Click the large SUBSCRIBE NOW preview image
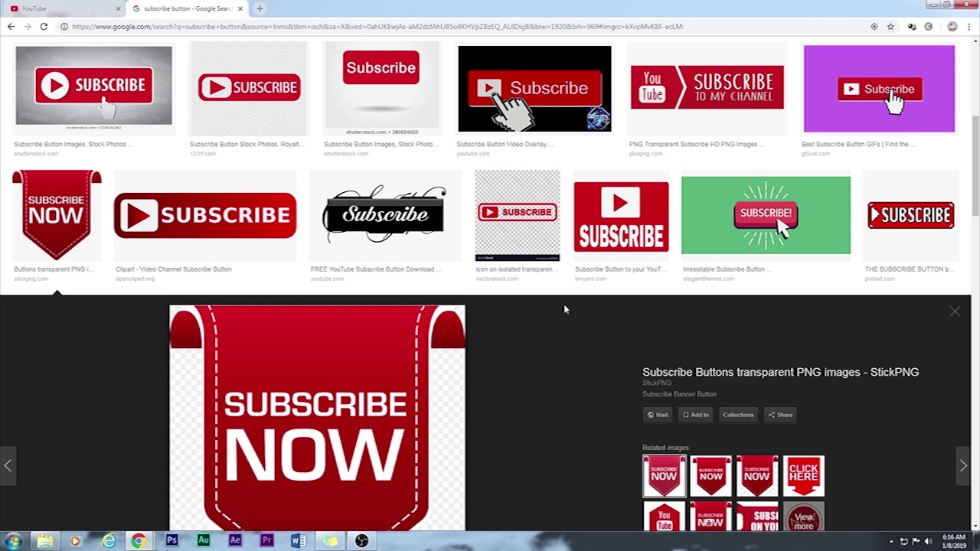Screen dimensions: 980x551 pyautogui.click(x=316, y=418)
